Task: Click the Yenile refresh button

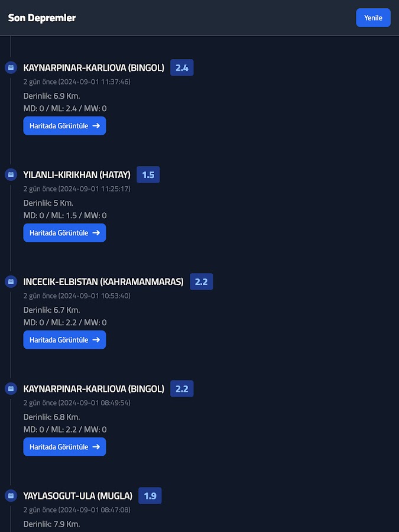Action: coord(373,18)
